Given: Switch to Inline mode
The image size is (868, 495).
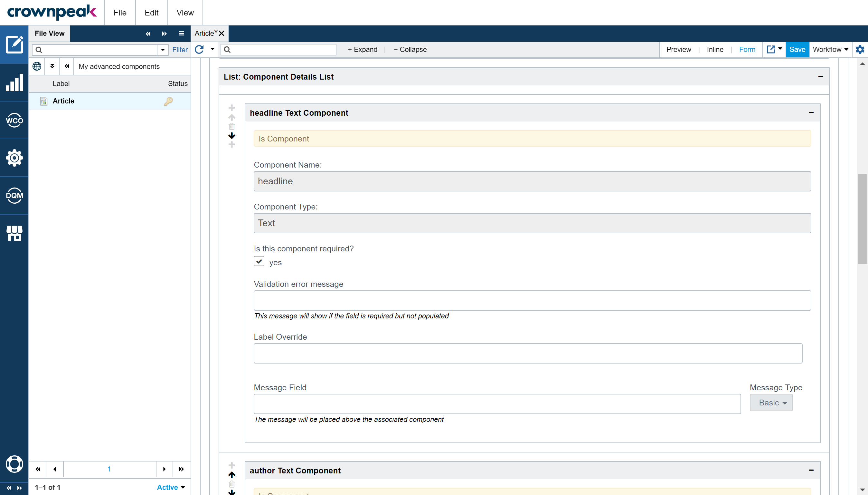Looking at the screenshot, I should pyautogui.click(x=715, y=50).
